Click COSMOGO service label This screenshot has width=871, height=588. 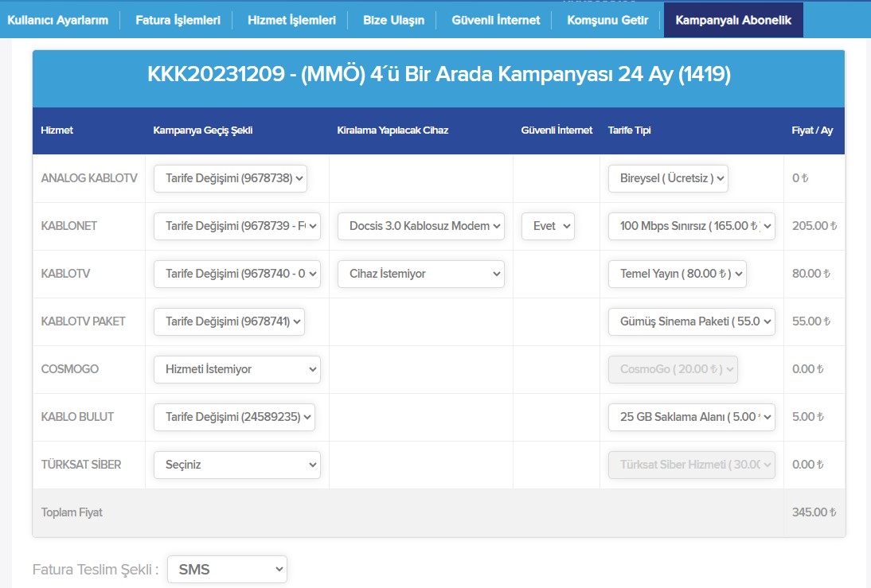point(69,369)
